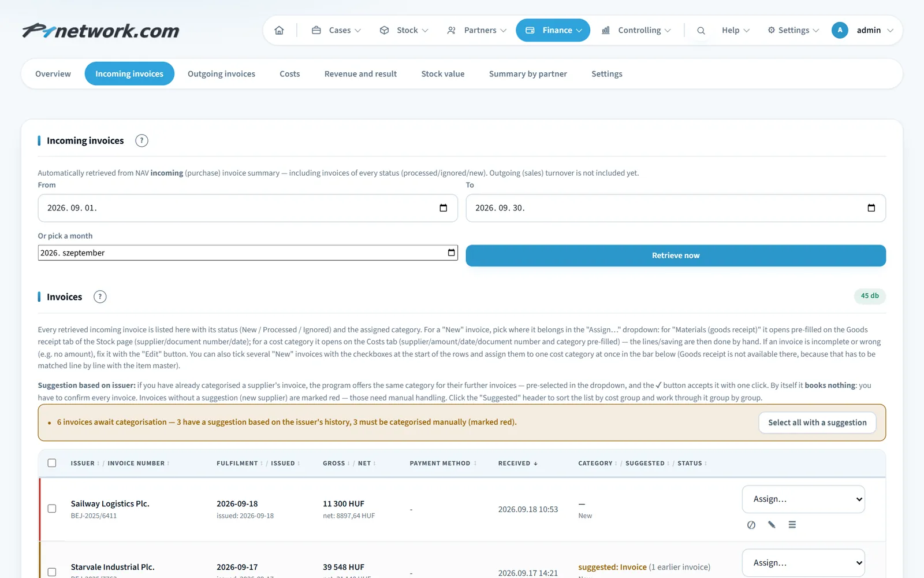This screenshot has height=578, width=924.
Task: Click Select all with a suggestion
Action: click(817, 423)
